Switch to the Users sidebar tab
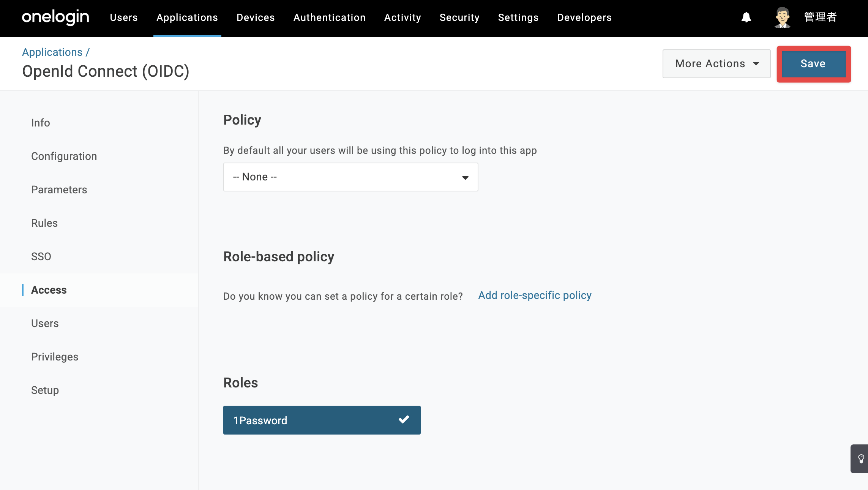868x490 pixels. tap(45, 323)
